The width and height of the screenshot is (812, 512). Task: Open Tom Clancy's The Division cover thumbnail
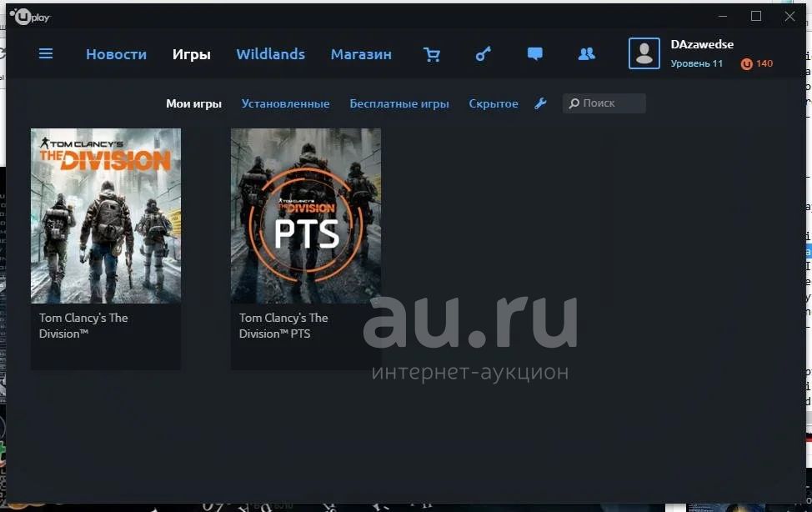(x=106, y=216)
